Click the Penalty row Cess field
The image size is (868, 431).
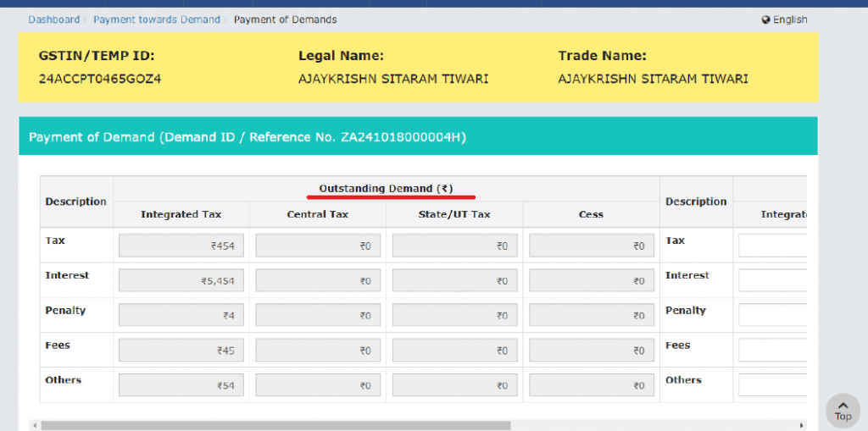591,315
